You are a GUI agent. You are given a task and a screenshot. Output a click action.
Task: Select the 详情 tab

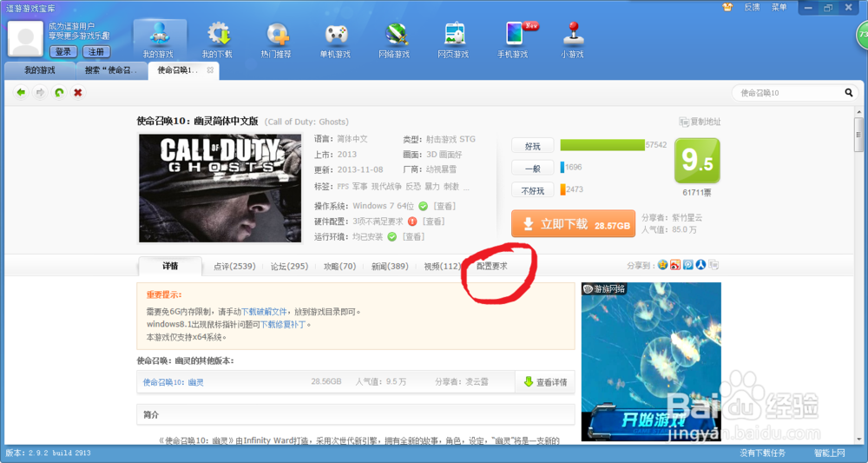coord(170,266)
